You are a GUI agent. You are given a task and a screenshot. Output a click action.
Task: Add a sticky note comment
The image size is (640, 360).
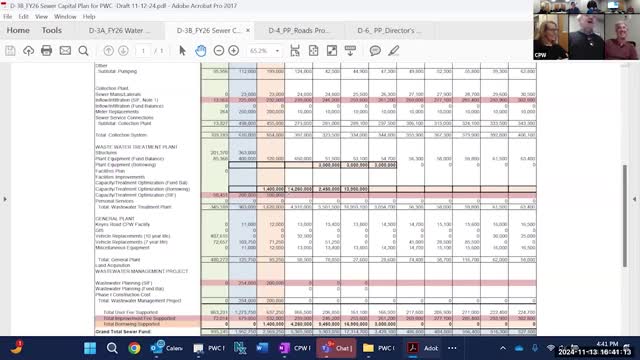[375, 51]
